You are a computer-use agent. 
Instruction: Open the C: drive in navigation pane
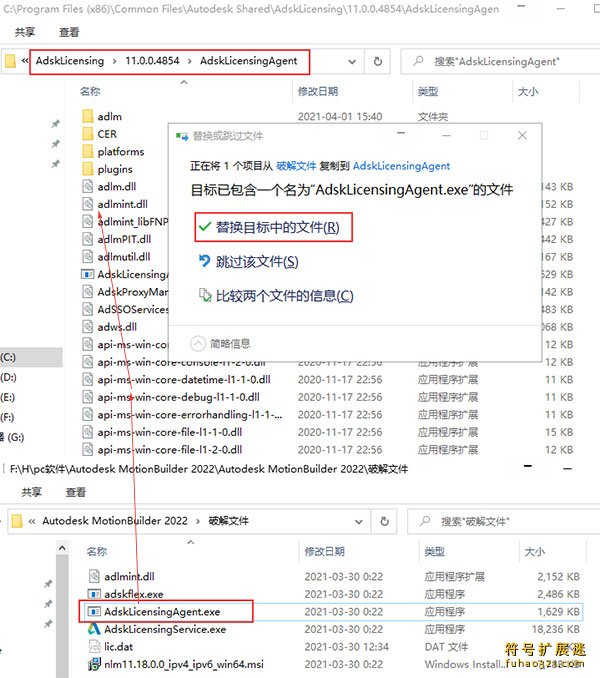coord(8,357)
